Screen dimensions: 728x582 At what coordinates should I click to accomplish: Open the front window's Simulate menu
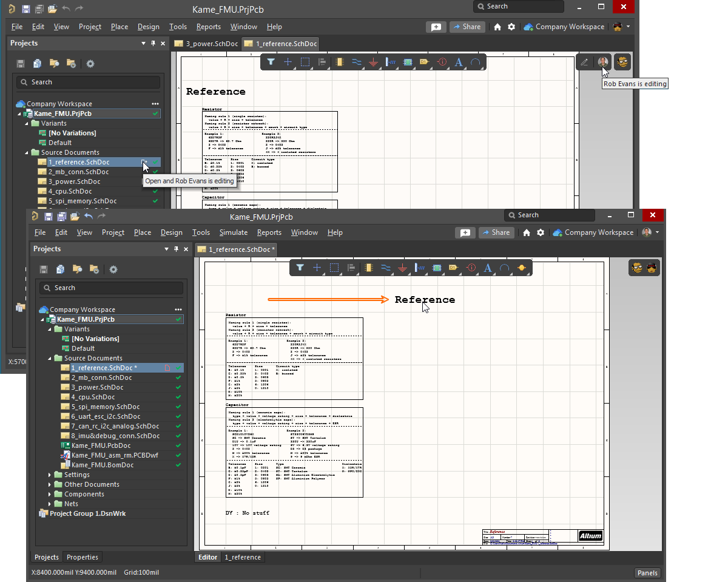click(234, 232)
